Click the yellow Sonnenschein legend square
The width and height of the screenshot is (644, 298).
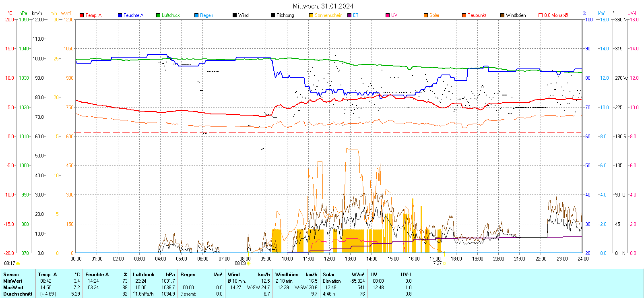311,15
